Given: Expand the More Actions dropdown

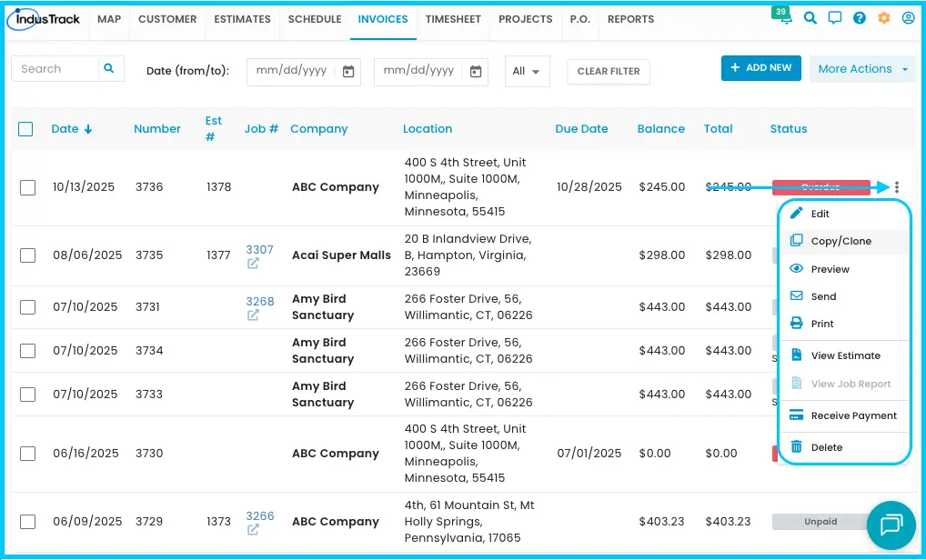Looking at the screenshot, I should tap(862, 68).
